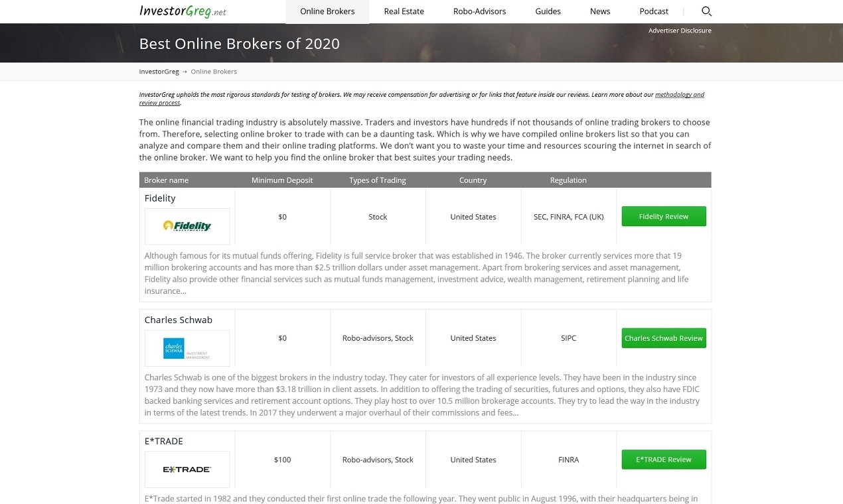
Task: Click the Country column header
Action: (473, 180)
